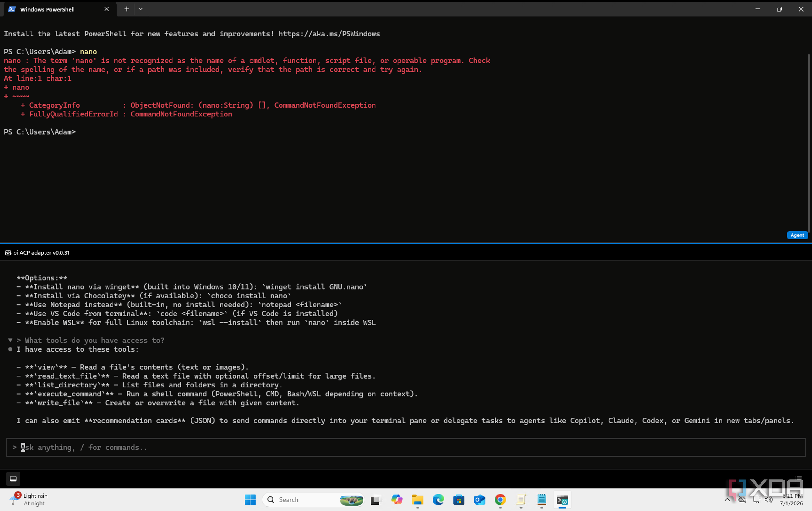The width and height of the screenshot is (812, 511).
Task: Focus the 'Ask anything' prompt input
Action: tap(405, 447)
